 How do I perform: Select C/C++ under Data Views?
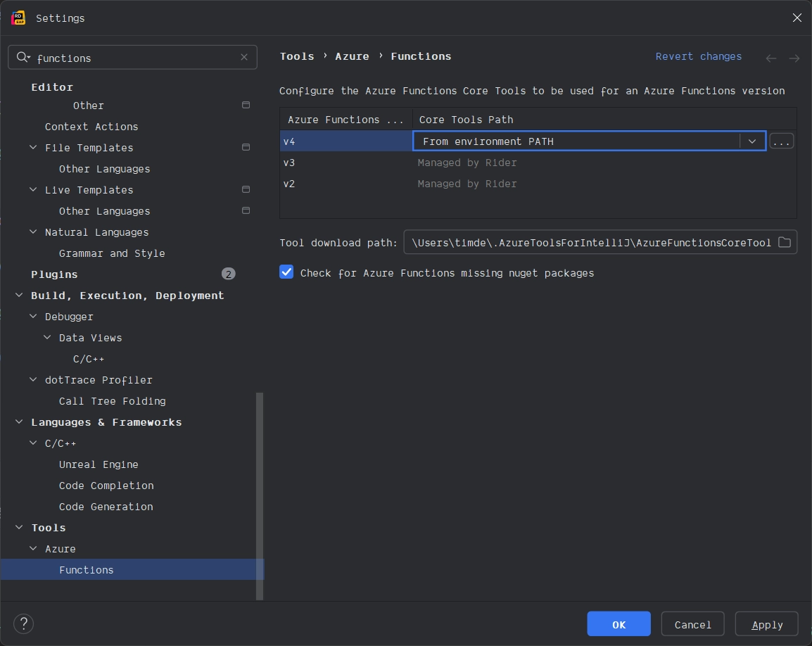pos(89,359)
